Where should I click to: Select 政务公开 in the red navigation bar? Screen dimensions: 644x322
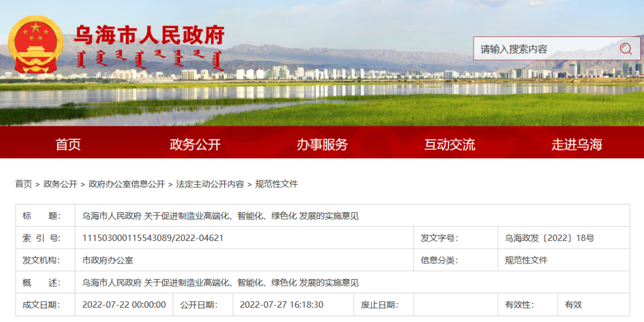pos(195,144)
